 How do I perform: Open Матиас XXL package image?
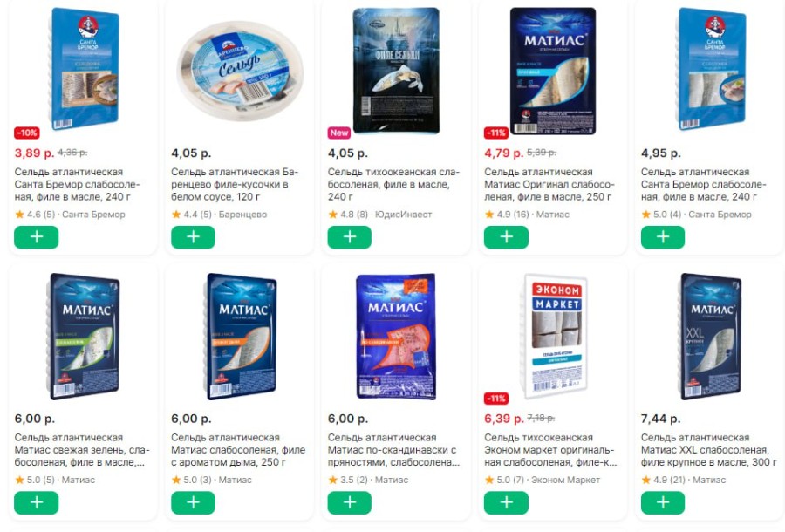[x=710, y=336]
